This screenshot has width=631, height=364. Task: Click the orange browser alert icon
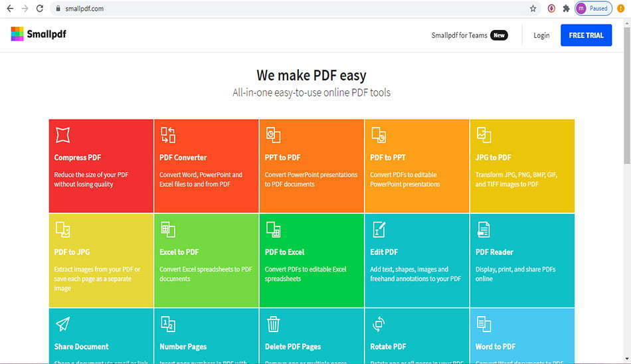pyautogui.click(x=621, y=9)
